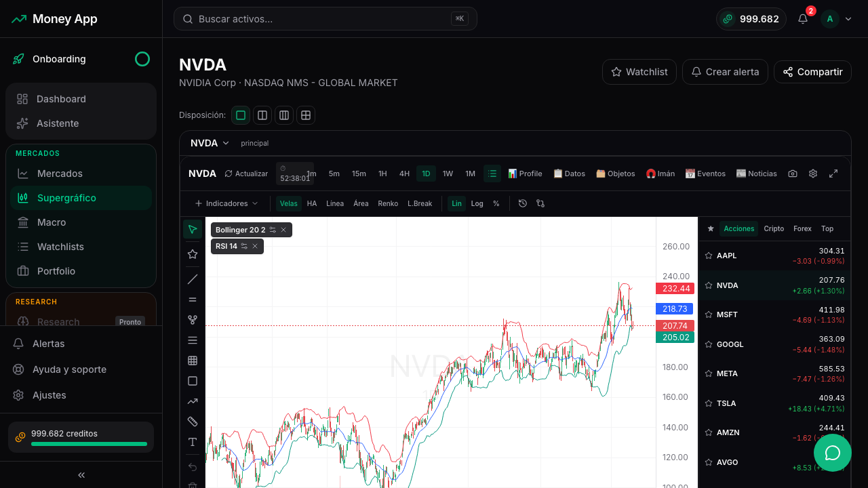Screen dimensions: 868x488
Task: Switch to single chart layout
Action: click(x=241, y=115)
